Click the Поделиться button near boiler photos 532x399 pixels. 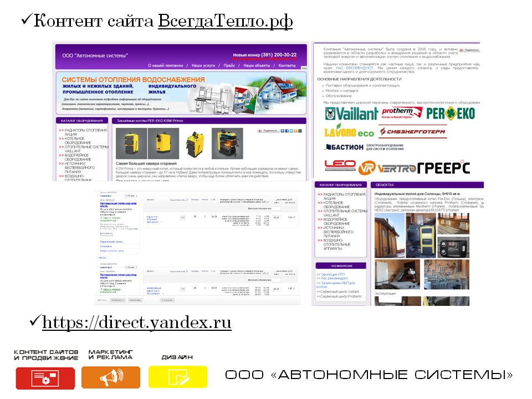[x=268, y=131]
